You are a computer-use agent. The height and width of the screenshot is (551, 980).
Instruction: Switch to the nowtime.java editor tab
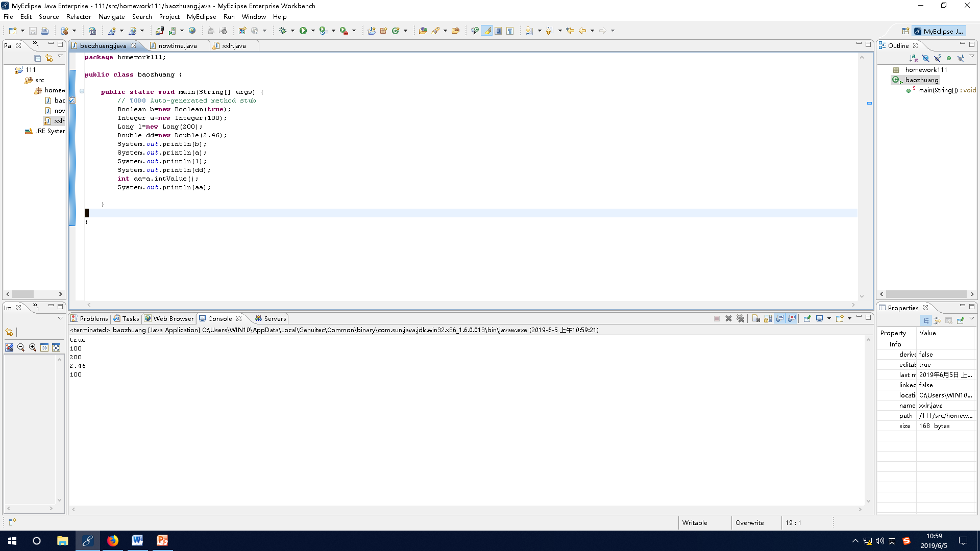177,45
